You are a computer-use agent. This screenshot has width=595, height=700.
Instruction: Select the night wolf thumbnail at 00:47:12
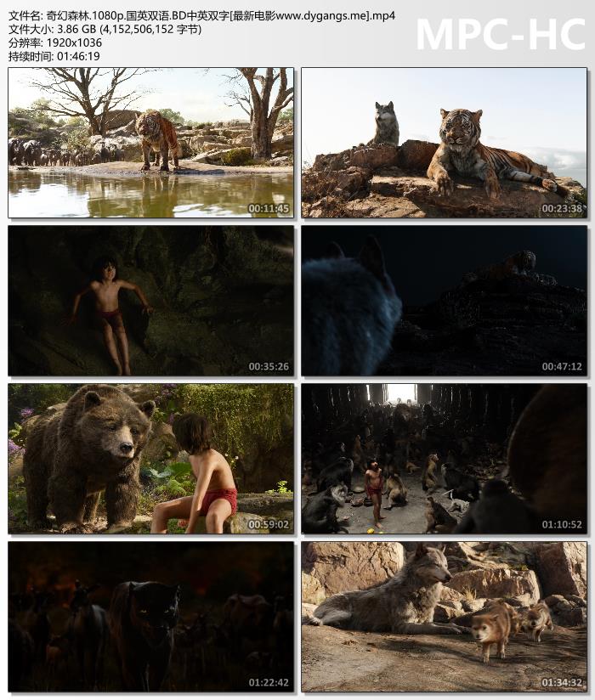(x=444, y=301)
